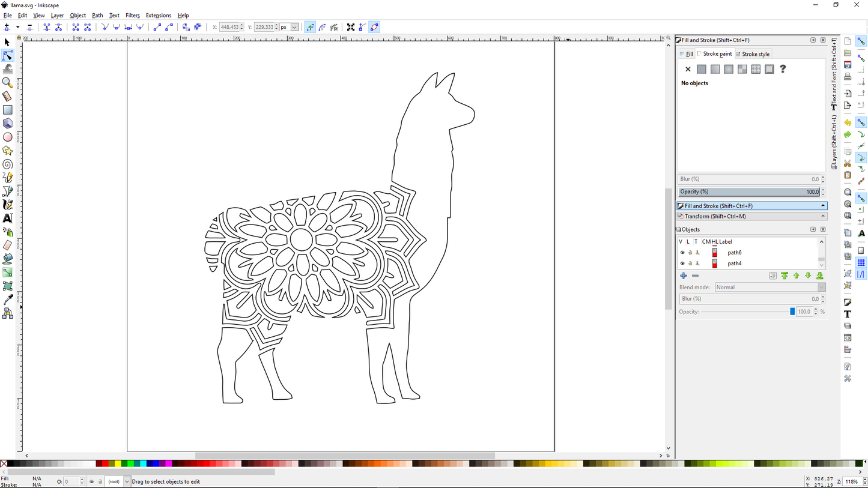Click the yellow Undo arrow icon
Screen dimensions: 868x488
pyautogui.click(x=848, y=122)
